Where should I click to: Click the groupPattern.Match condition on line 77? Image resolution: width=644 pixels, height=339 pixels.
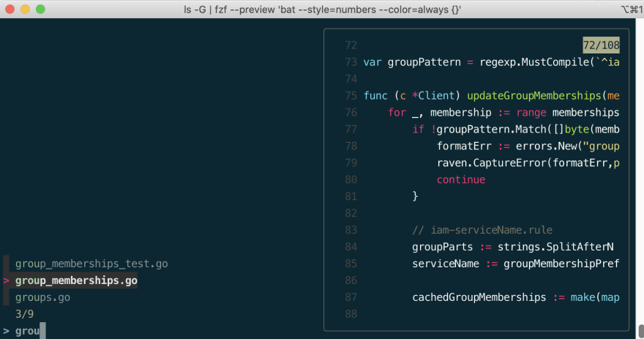pyautogui.click(x=515, y=130)
